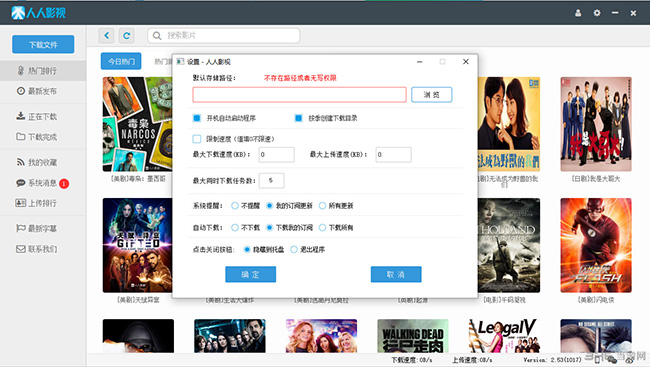The width and height of the screenshot is (650, 367).
Task: Click the 上传速度 status bar text
Action: 472,360
